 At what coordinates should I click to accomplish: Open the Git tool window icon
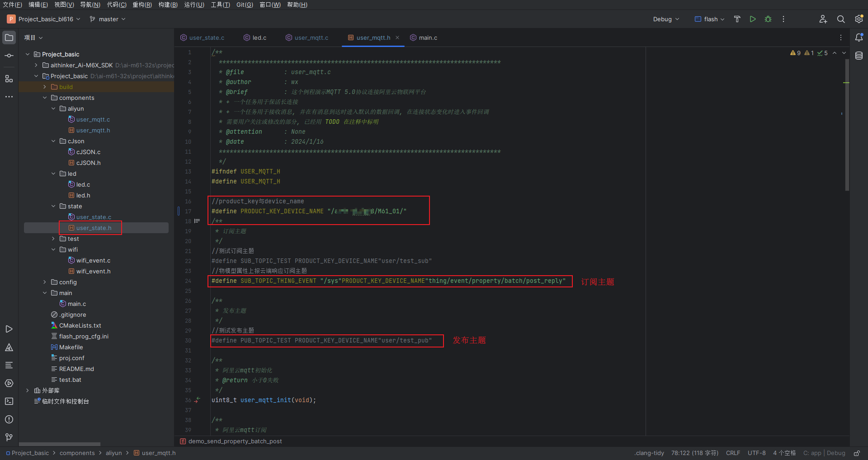9,437
